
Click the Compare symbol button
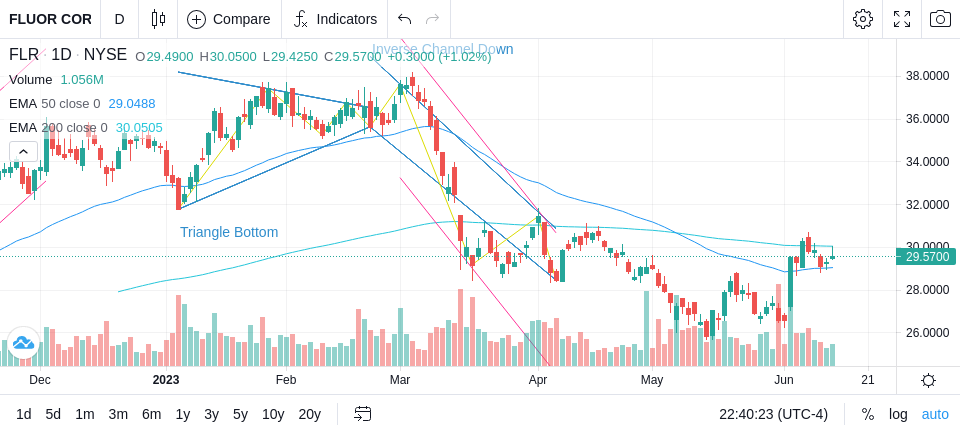pos(229,19)
